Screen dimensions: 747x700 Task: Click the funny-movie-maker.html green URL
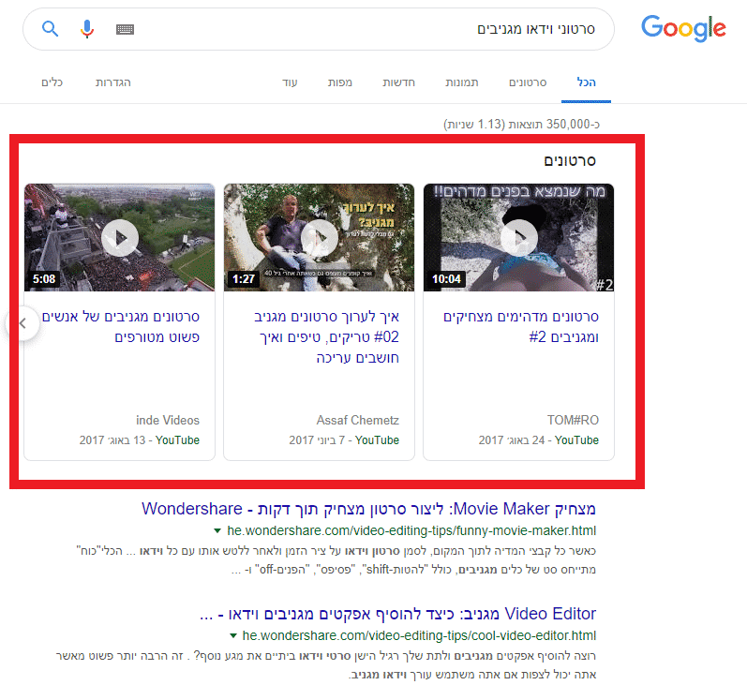(411, 530)
